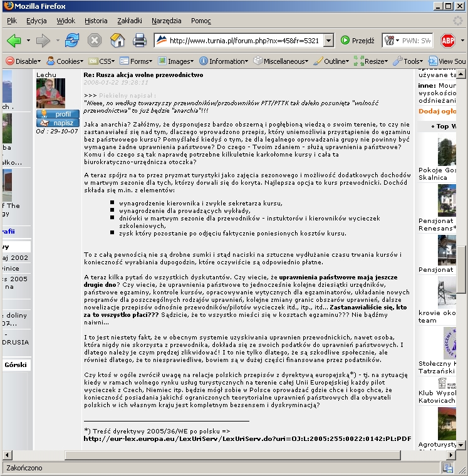Click the horizontal scrollbar left arrow

8,455
